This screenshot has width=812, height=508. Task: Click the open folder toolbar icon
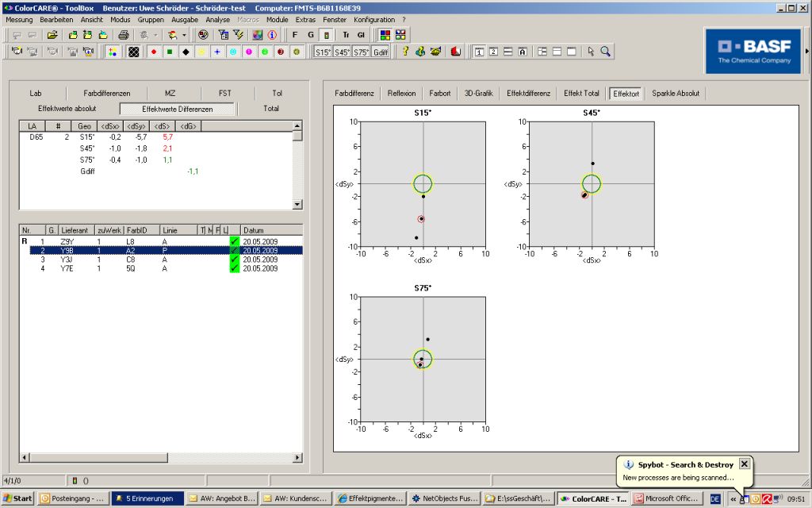pos(52,35)
